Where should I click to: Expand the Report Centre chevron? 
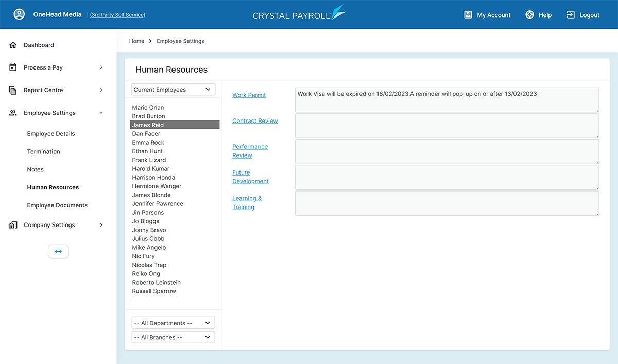(x=101, y=90)
